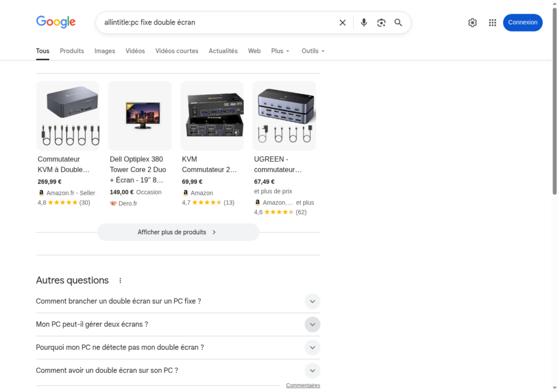
Task: Click the magnifying glass search icon
Action: pyautogui.click(x=398, y=22)
